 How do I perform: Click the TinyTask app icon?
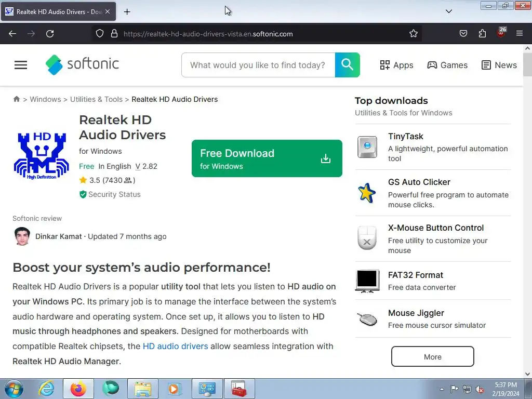pos(367,147)
